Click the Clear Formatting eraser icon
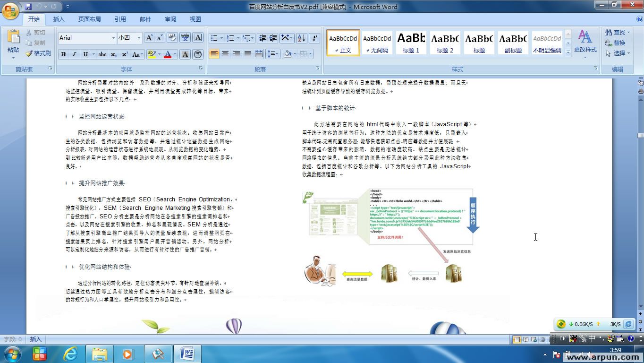This screenshot has width=644, height=363. [172, 38]
